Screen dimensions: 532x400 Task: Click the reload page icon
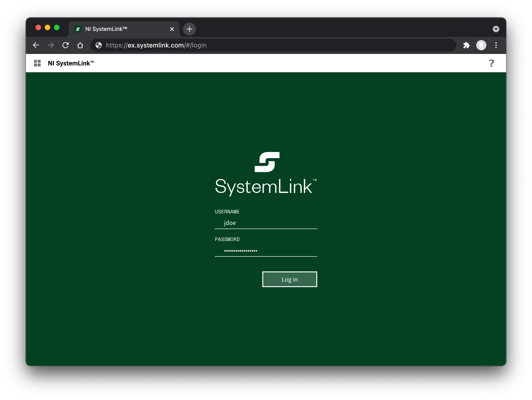[x=65, y=45]
